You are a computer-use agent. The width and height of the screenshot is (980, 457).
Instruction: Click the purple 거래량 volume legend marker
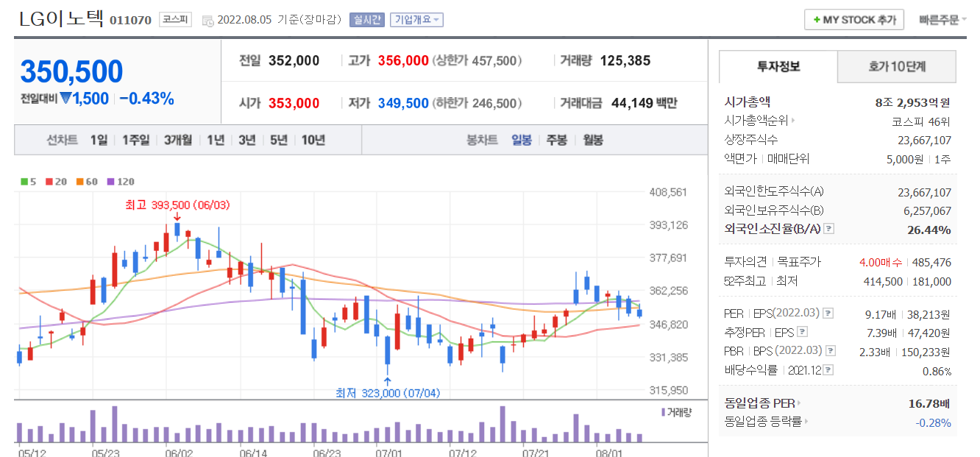(664, 412)
